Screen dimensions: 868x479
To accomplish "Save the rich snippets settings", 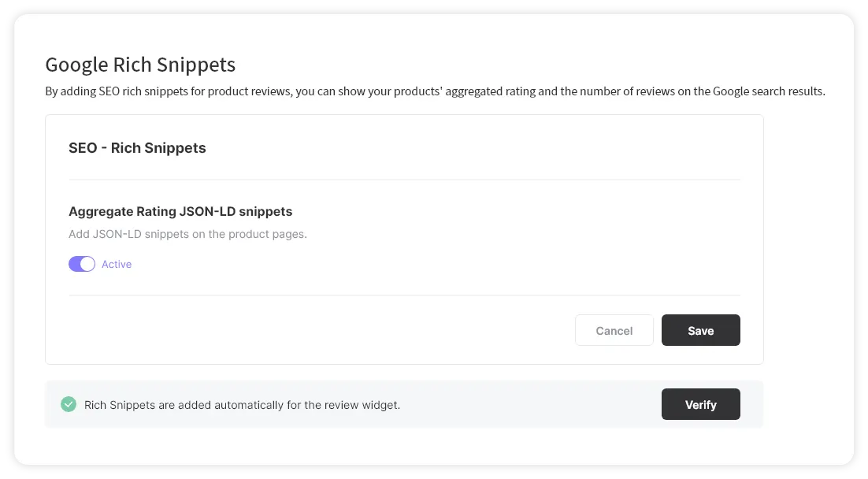I will 700,331.
